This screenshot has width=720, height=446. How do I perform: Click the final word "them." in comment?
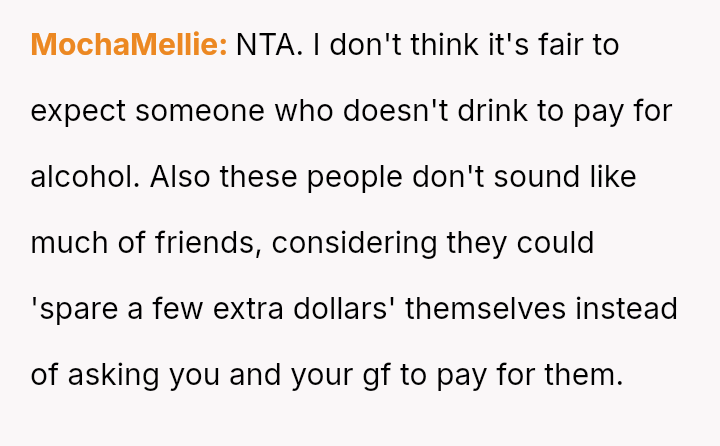583,375
